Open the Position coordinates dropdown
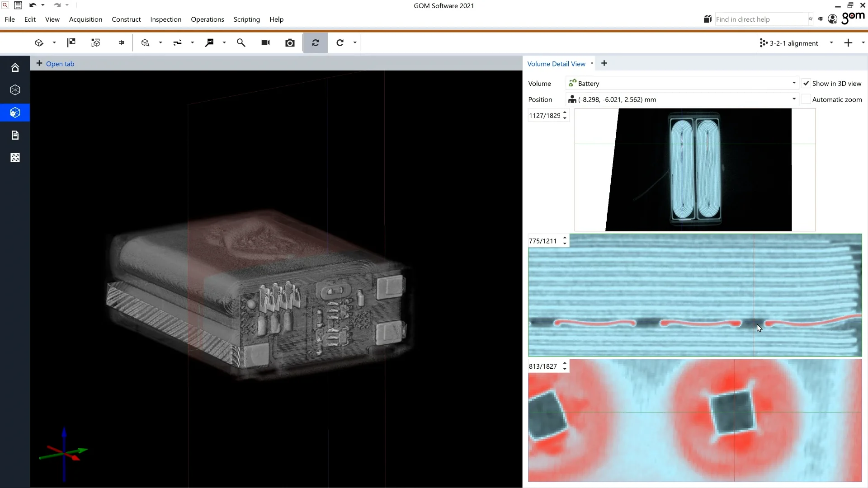 [x=793, y=99]
